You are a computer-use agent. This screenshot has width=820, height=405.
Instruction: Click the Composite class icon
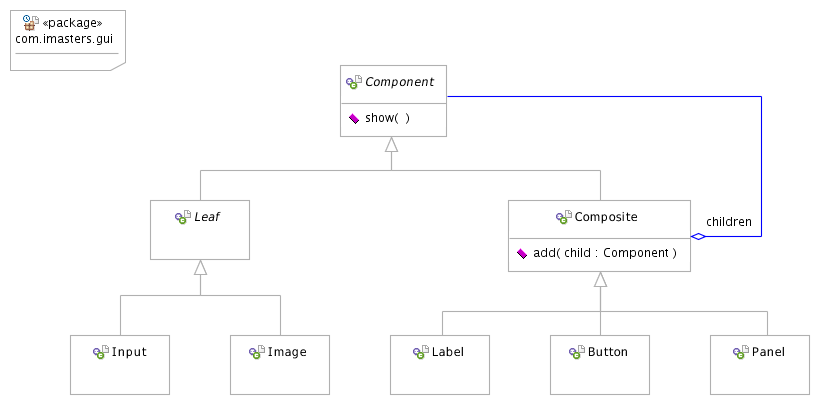563,217
